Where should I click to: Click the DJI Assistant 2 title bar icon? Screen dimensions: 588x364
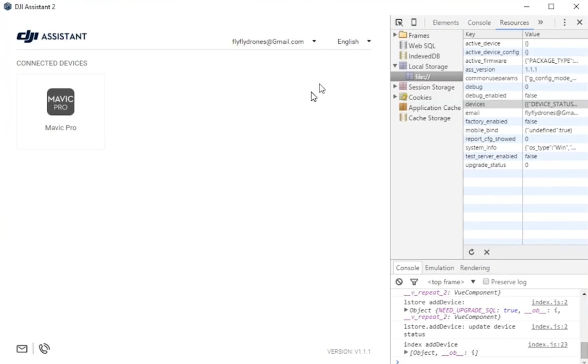pos(7,7)
